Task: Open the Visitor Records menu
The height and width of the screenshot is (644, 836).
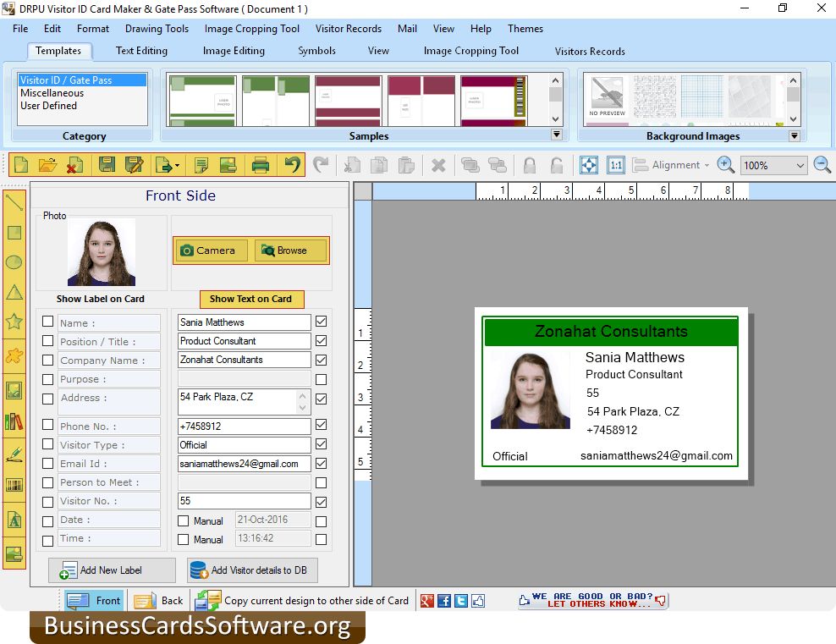Action: [348, 29]
